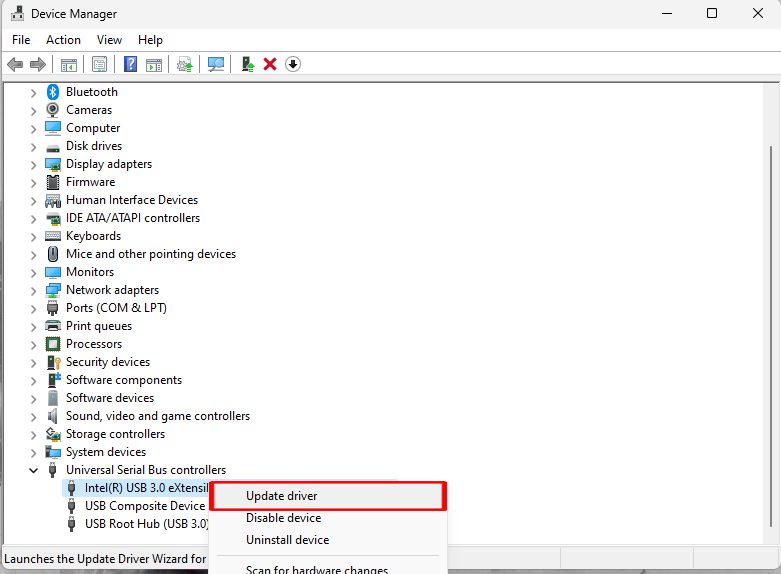Click Scan for hardware changes monitor icon
Viewport: 781px width, 574px height.
pyautogui.click(x=216, y=64)
